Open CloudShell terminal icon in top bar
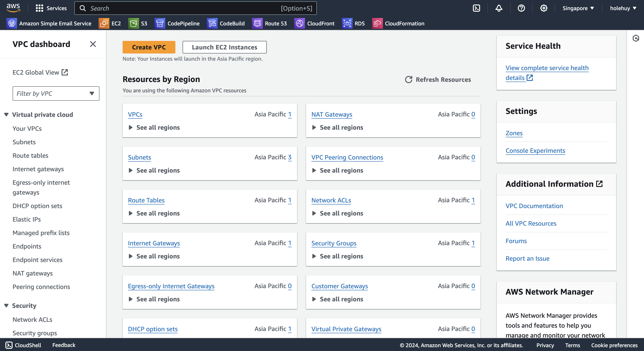Viewport: 644px width, 351px height. [476, 8]
